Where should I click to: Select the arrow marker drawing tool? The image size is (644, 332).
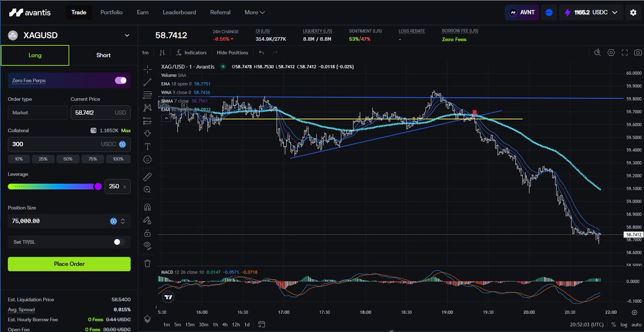(148, 133)
